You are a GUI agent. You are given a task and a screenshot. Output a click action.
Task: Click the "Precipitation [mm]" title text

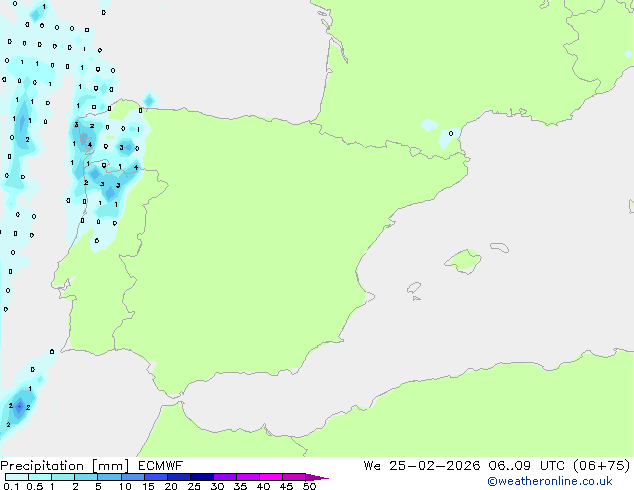click(x=63, y=466)
